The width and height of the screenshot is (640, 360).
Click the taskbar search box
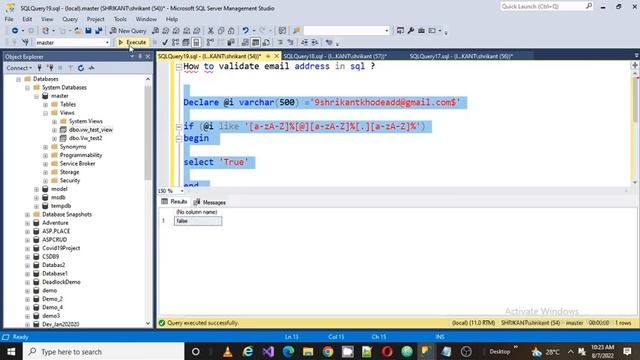coord(104,351)
